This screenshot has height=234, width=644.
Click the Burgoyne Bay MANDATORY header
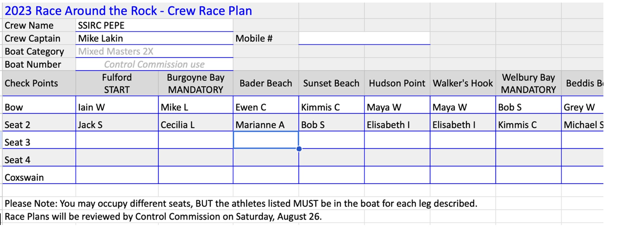tap(196, 83)
